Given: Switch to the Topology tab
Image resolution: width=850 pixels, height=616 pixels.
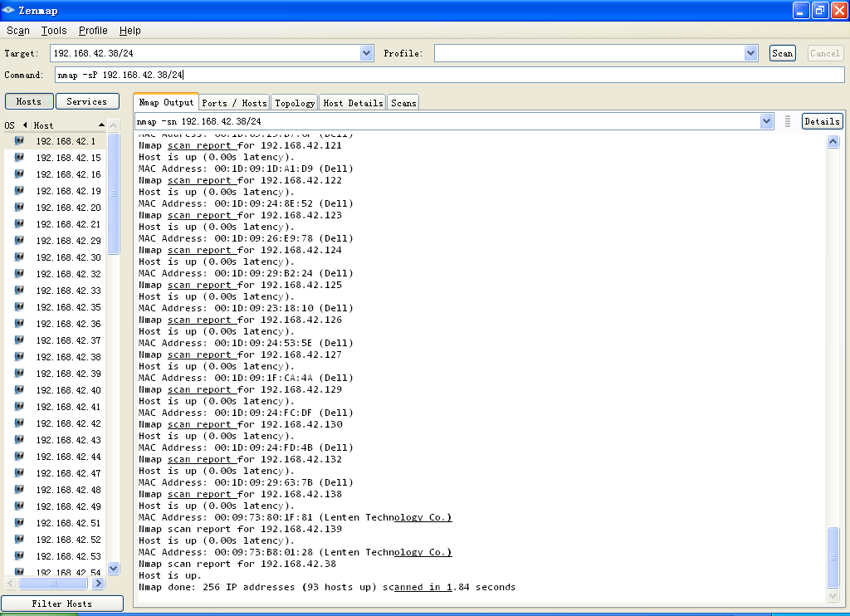Looking at the screenshot, I should point(295,102).
